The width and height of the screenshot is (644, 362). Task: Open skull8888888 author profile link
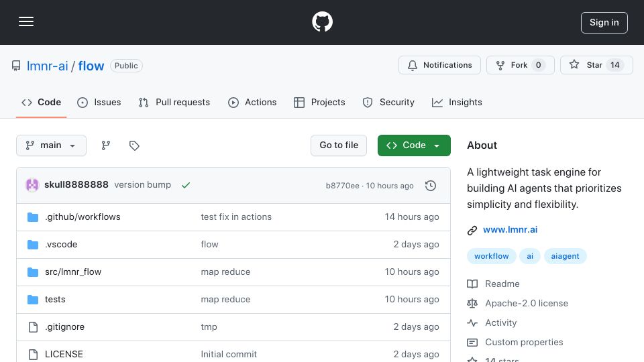click(76, 185)
